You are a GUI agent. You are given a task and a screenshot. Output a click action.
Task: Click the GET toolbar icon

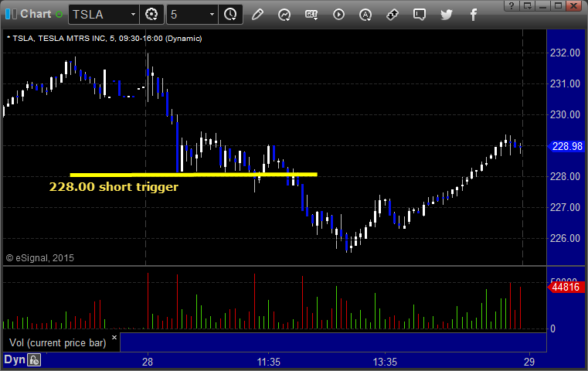tap(311, 15)
